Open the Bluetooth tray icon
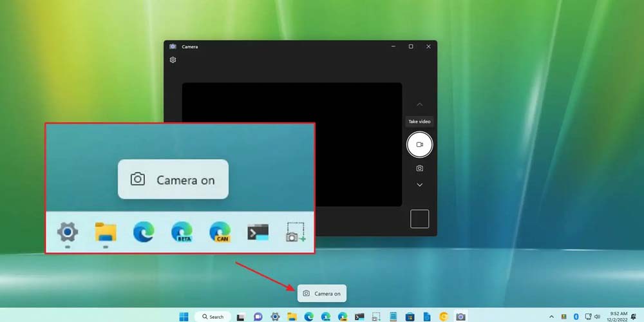Screen dimensions: 644x322 pos(576,316)
